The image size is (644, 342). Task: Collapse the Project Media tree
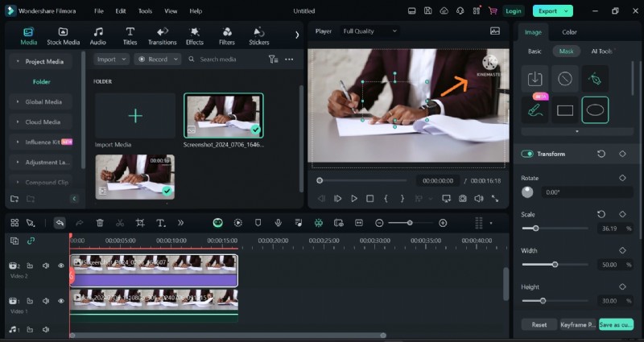[18, 62]
